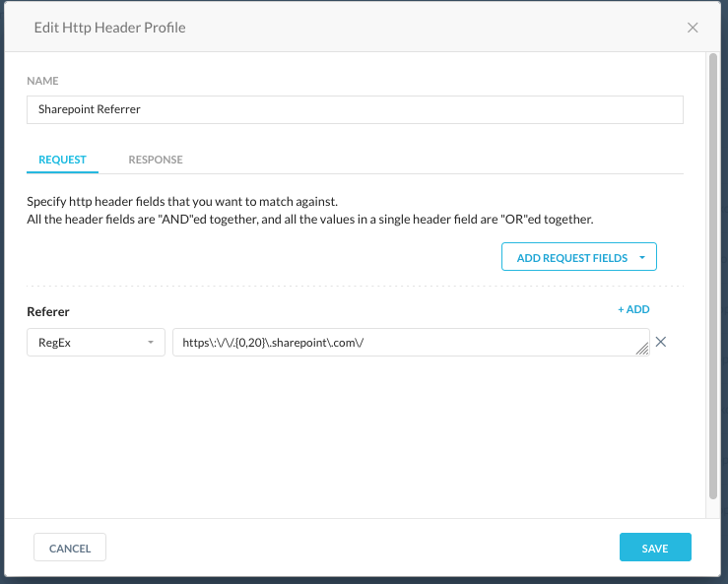Open the RegEx match type dropdown
The width and height of the screenshot is (728, 584).
coord(97,343)
